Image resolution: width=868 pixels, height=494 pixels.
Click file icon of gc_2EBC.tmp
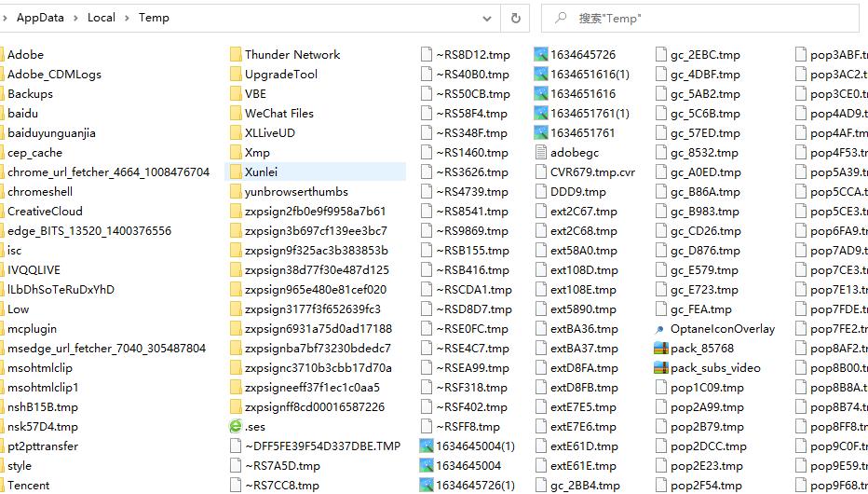(661, 54)
